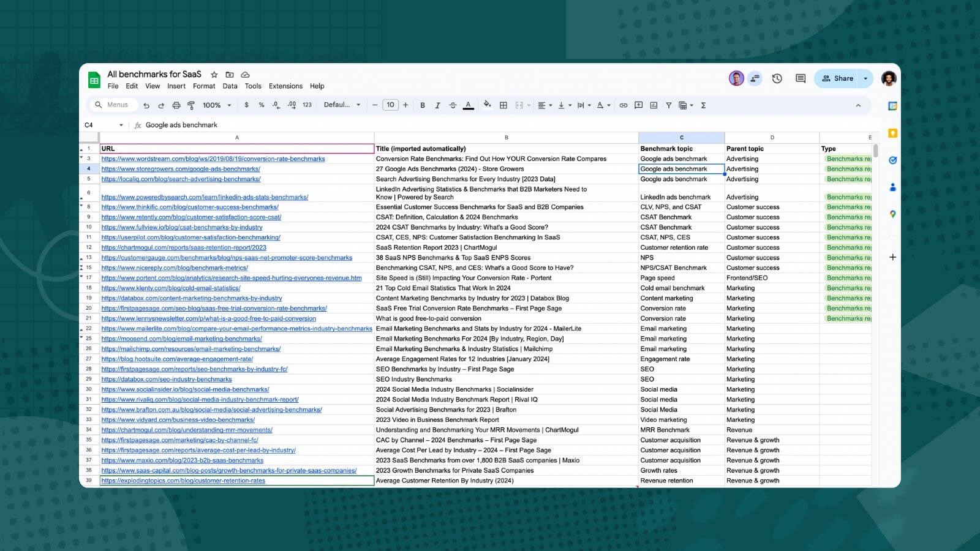980x551 pixels.
Task: Open version history via the clock icon
Action: click(x=777, y=78)
